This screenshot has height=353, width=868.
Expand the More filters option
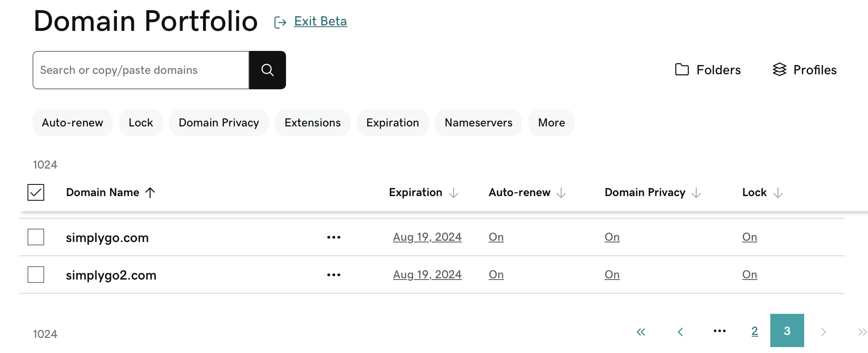click(551, 123)
